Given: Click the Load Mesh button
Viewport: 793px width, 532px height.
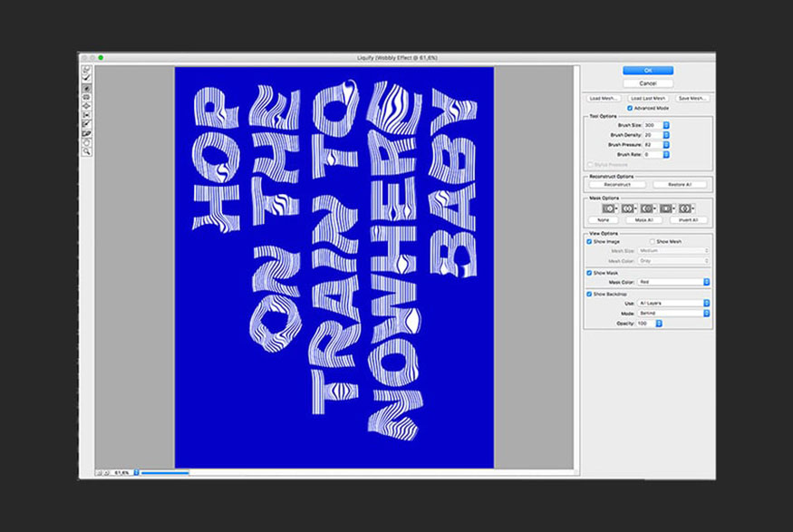Looking at the screenshot, I should point(604,98).
